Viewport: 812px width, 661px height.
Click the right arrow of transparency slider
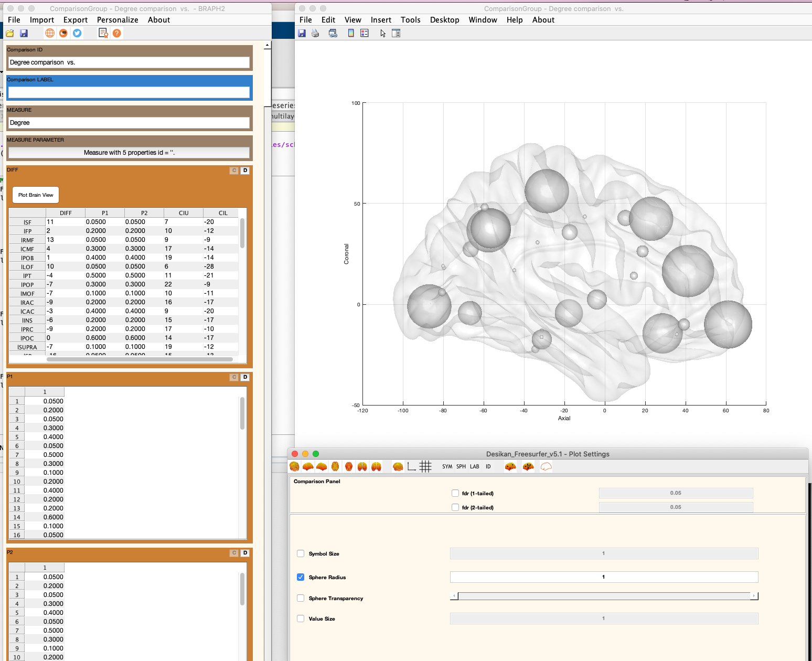coord(754,596)
